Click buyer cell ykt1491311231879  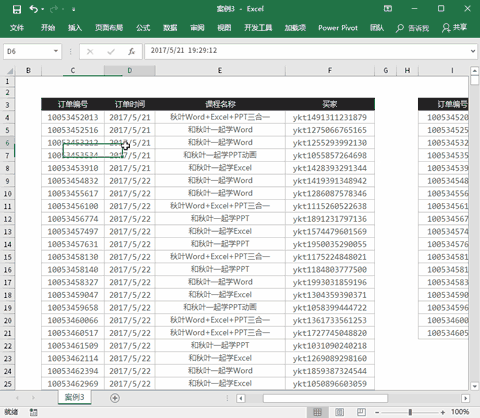(330, 117)
